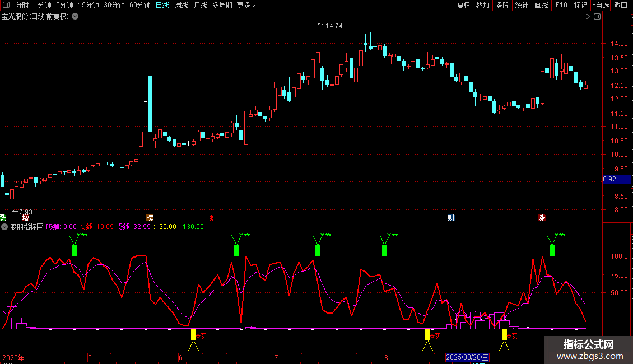Screen dimensions: 633x364
Task: Click the 榜 event marker icon
Action: point(150,217)
